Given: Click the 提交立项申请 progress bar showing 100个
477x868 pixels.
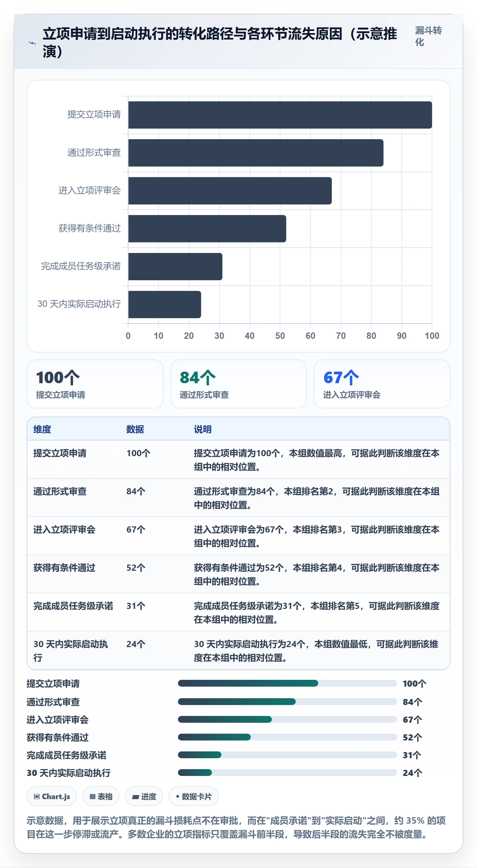Looking at the screenshot, I should 288,683.
